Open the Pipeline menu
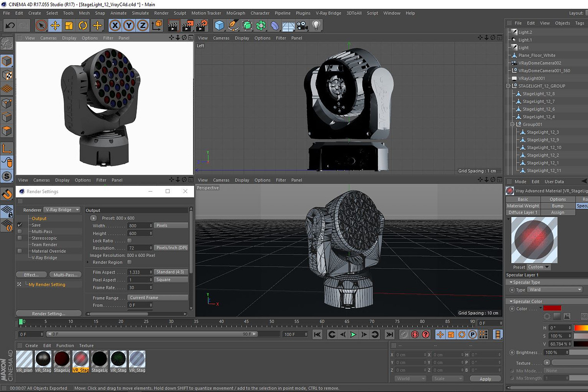The height and width of the screenshot is (392, 588). pyautogui.click(x=282, y=13)
